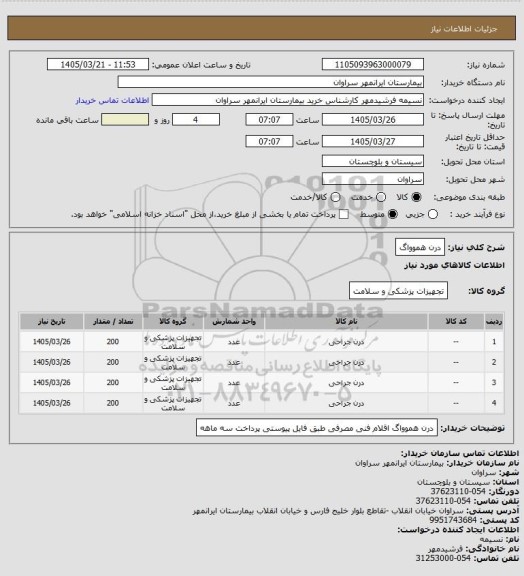Click the general description box درن هموواگ
The width and height of the screenshot is (524, 576).
point(420,248)
